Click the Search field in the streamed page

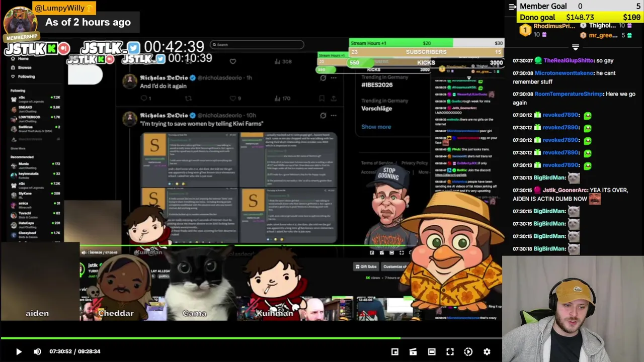(x=257, y=44)
